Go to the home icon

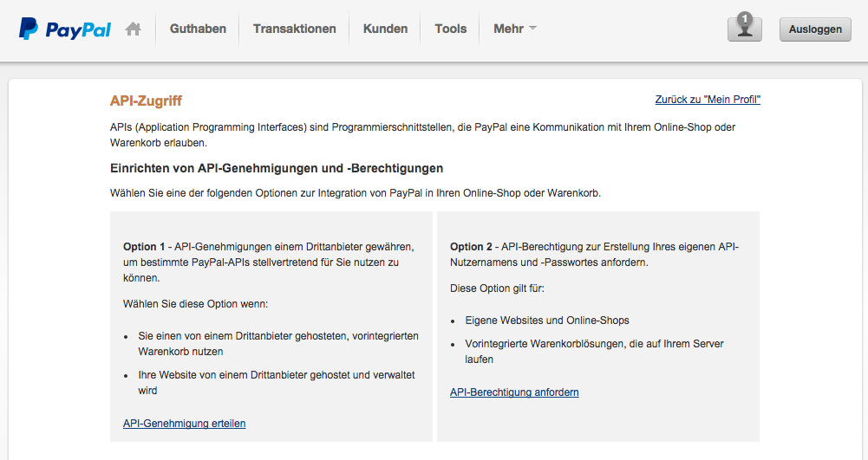pyautogui.click(x=133, y=29)
